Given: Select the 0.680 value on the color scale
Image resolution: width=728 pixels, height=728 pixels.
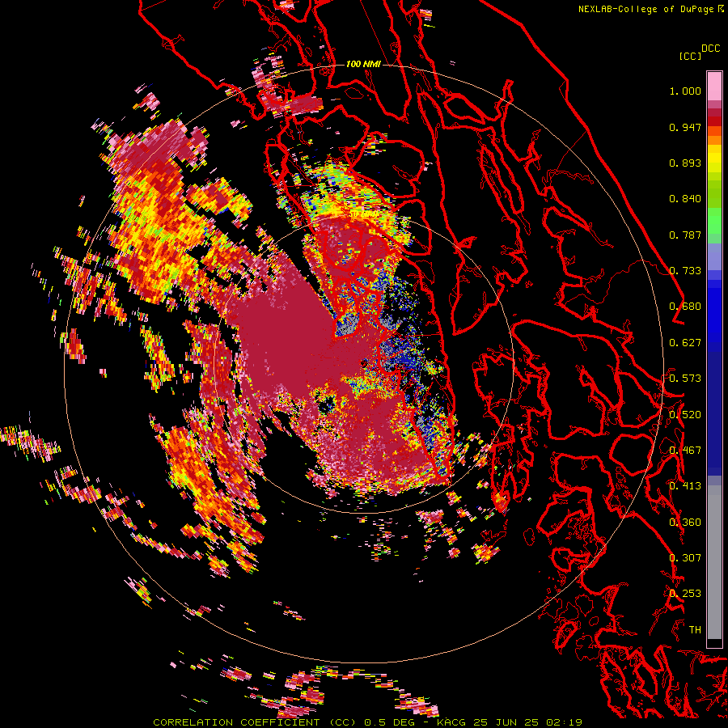Looking at the screenshot, I should [x=685, y=307].
